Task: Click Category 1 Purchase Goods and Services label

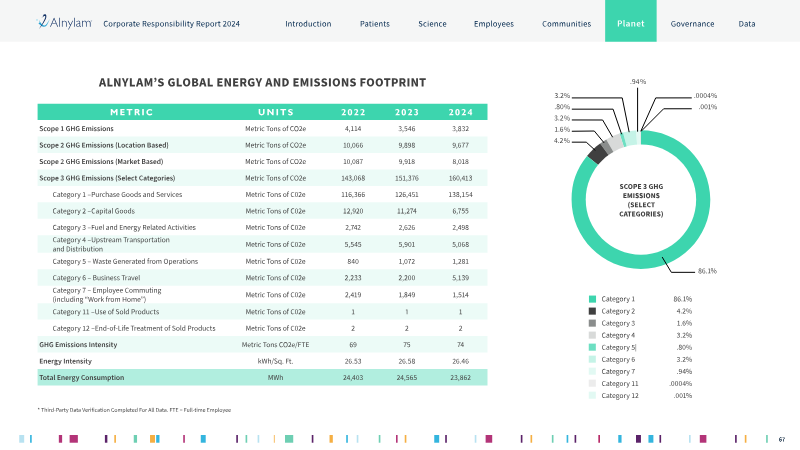Action: 117,194
